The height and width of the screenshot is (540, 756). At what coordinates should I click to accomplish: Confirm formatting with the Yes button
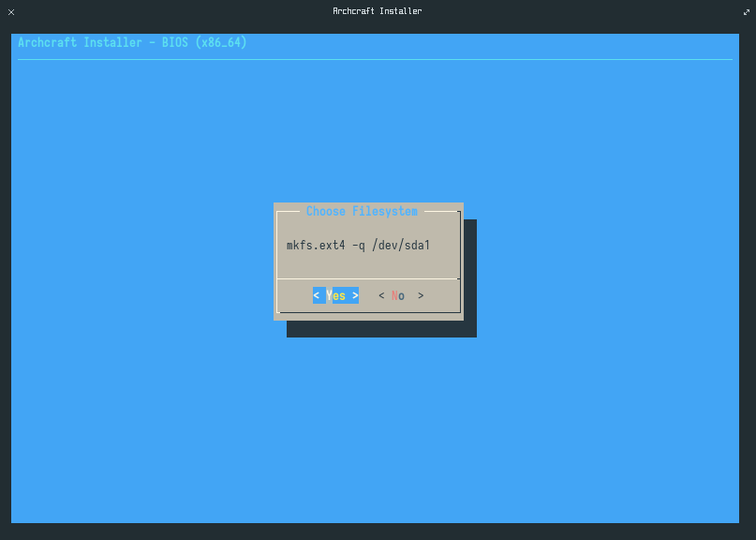335,295
